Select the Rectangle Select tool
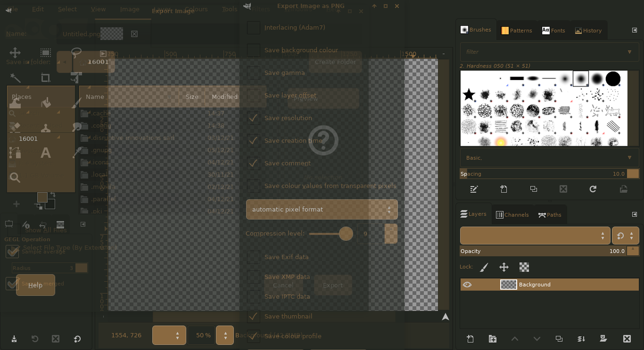 46,53
